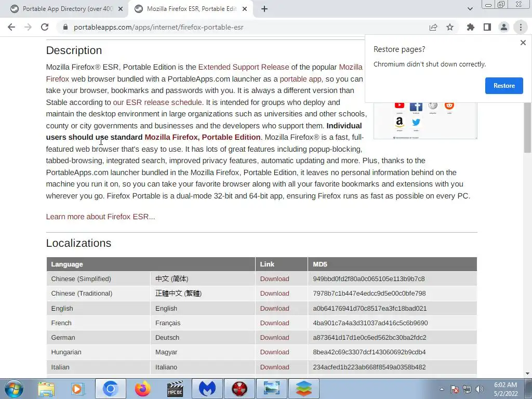Viewport: 532px width, 399px height.
Task: Follow the portable app link
Action: pos(300,79)
